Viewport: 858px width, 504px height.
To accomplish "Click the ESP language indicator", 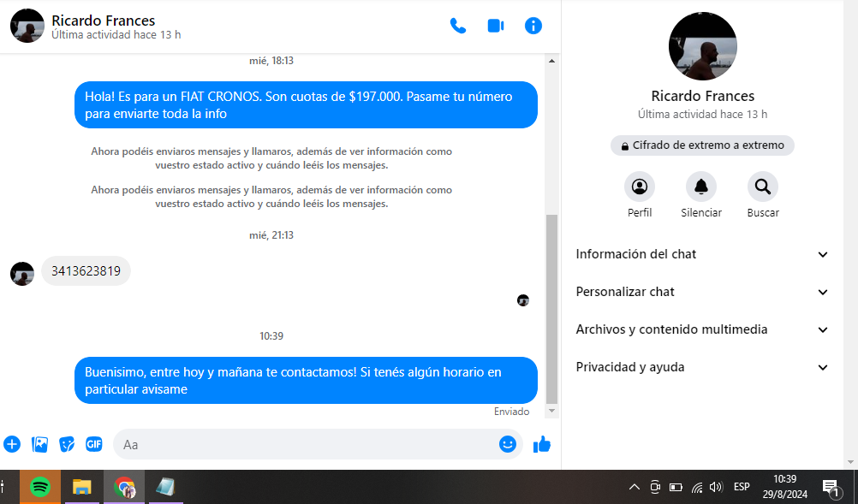I will pyautogui.click(x=742, y=487).
